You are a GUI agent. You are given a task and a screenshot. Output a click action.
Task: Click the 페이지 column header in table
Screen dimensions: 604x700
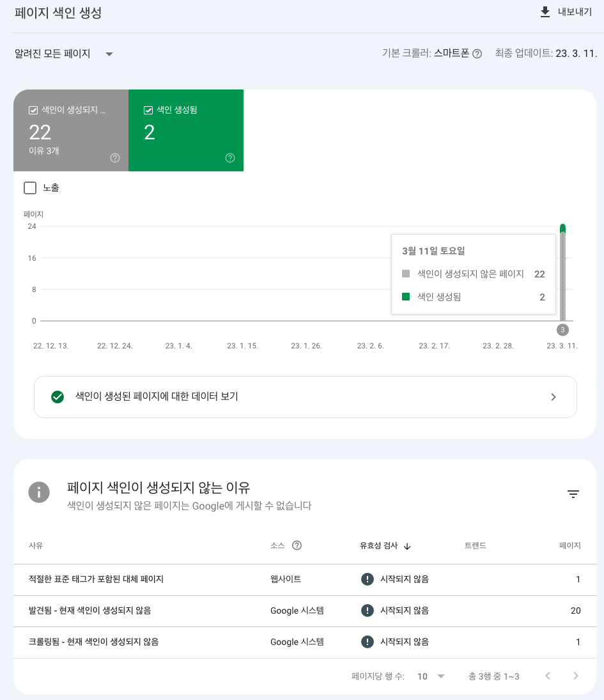[x=570, y=545]
